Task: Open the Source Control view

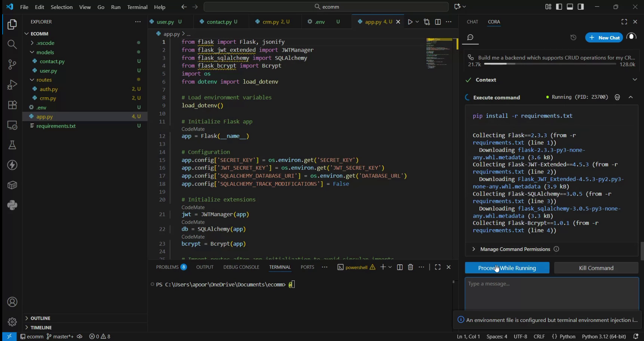Action: pos(12,64)
